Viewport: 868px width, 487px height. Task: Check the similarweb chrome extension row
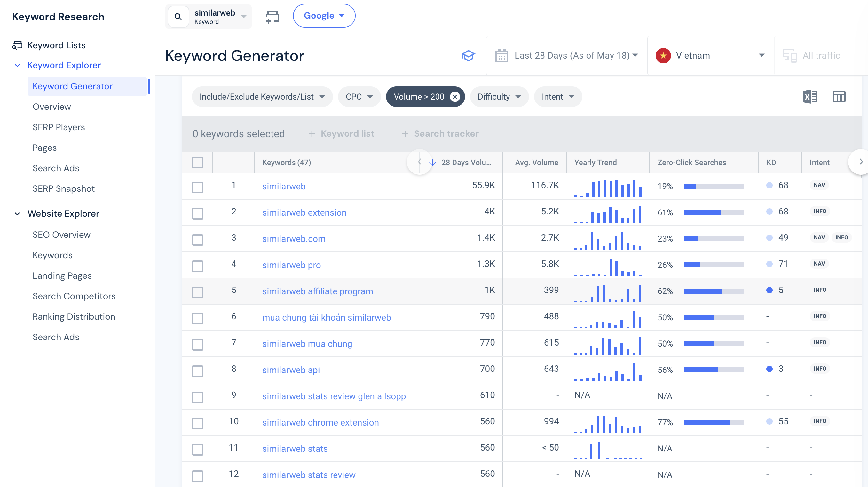click(197, 424)
